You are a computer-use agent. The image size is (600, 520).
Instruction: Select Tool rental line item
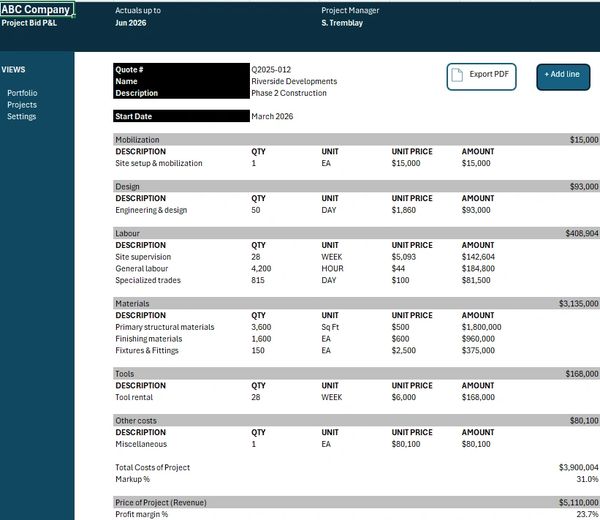(134, 397)
